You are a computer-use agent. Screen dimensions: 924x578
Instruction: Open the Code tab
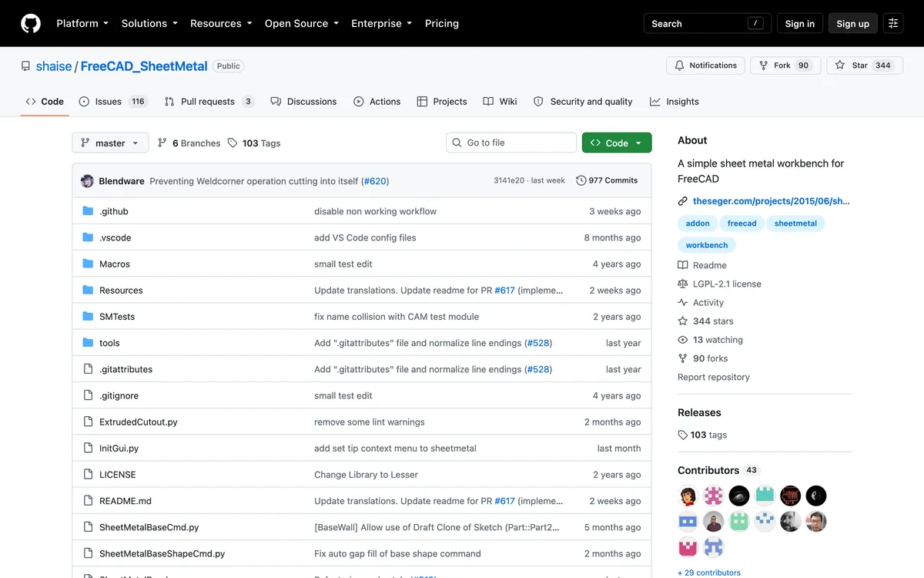pos(45,101)
